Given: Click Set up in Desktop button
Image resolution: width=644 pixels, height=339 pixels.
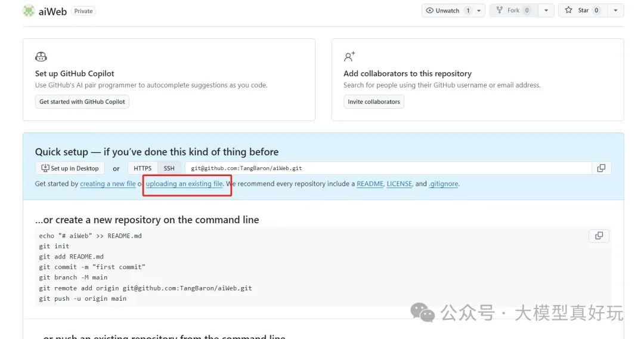Looking at the screenshot, I should [x=70, y=168].
